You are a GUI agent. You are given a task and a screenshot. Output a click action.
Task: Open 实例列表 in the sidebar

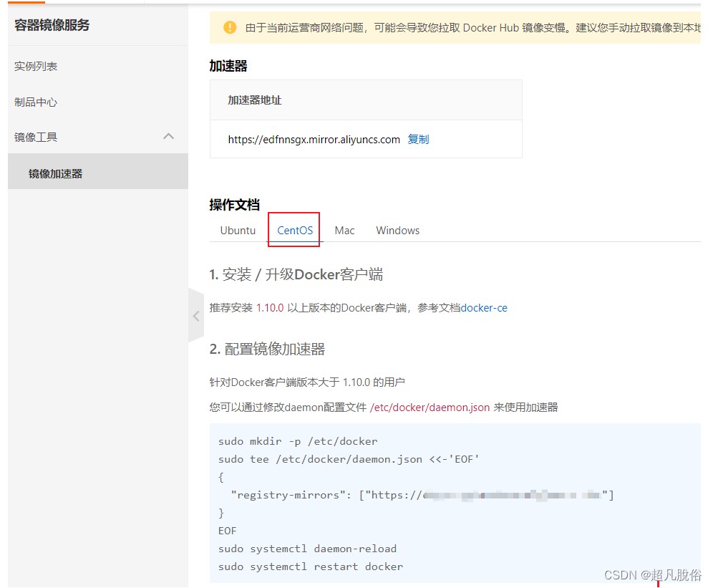[x=36, y=67]
